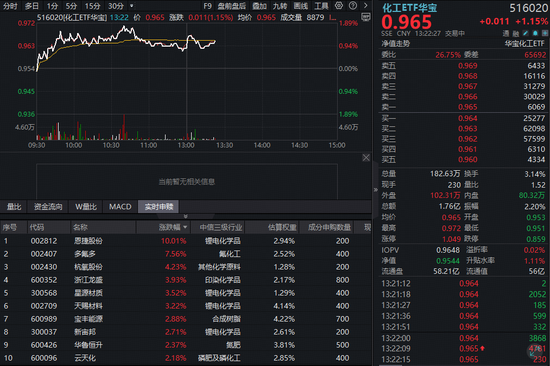This screenshot has width=550, height=366.
Task: Switch to 分时 intraday chart
Action: pyautogui.click(x=10, y=6)
